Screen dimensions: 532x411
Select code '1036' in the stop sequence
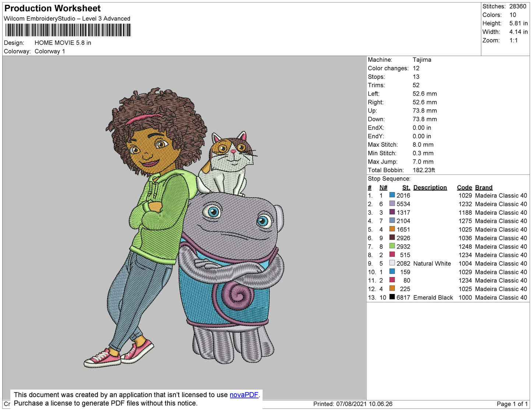pos(465,238)
